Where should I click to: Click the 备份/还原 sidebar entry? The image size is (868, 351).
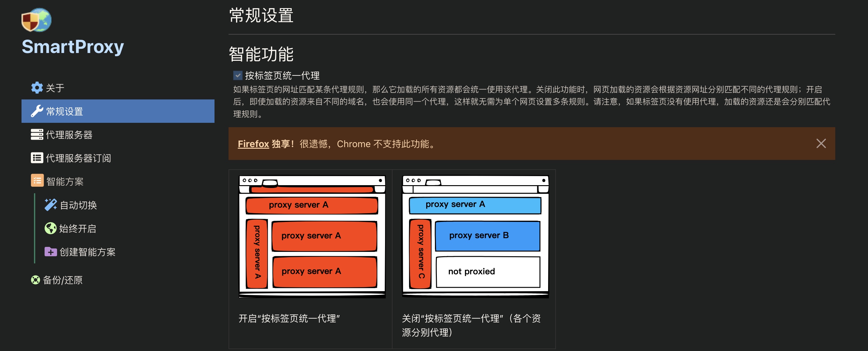tap(63, 280)
